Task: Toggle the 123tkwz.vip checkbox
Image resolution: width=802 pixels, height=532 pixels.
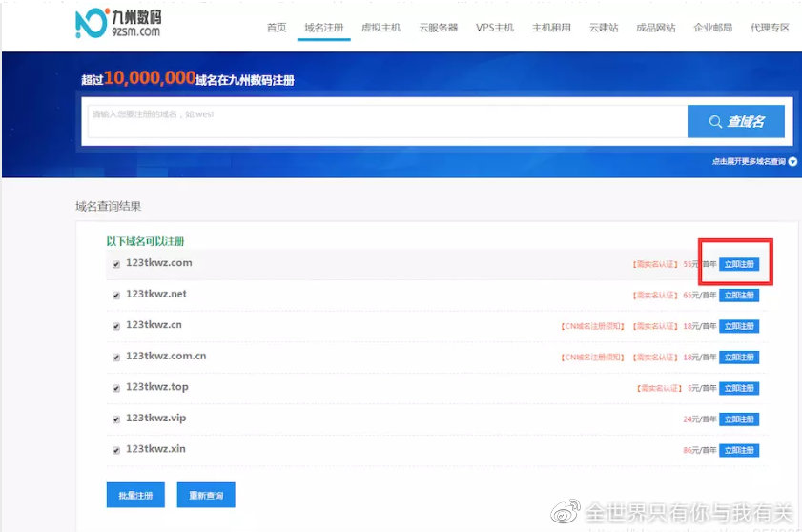Action: 116,419
